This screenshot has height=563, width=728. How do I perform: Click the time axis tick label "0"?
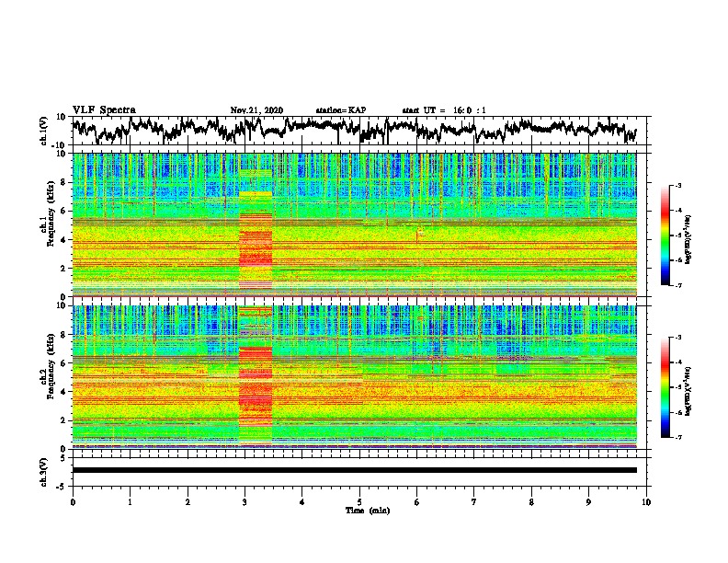(73, 502)
